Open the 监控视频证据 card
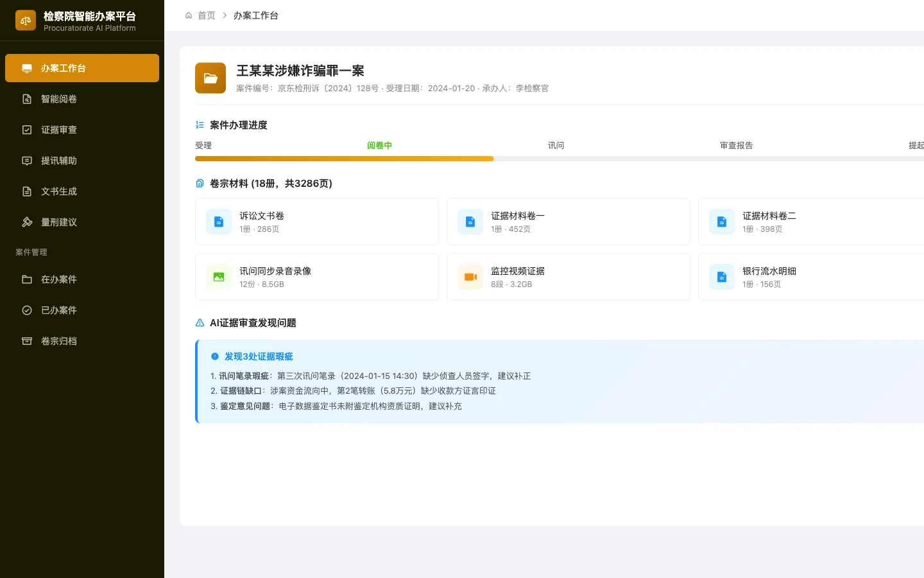 (x=569, y=277)
